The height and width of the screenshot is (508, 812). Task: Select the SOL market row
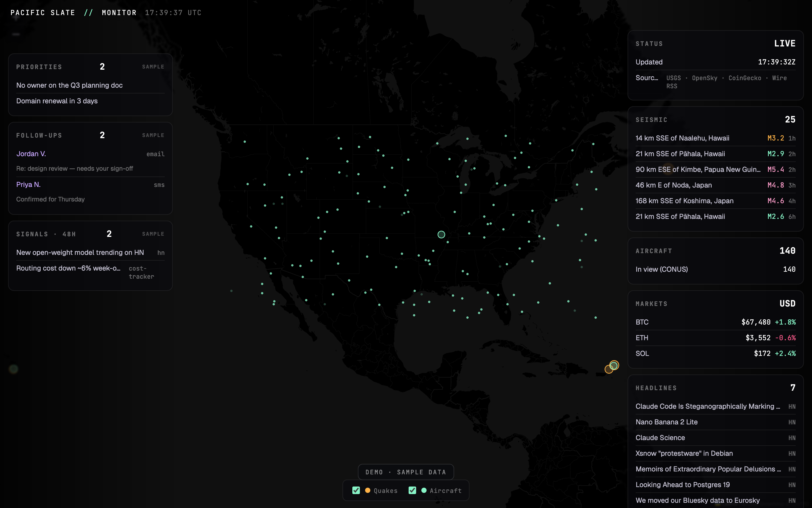[x=715, y=354]
